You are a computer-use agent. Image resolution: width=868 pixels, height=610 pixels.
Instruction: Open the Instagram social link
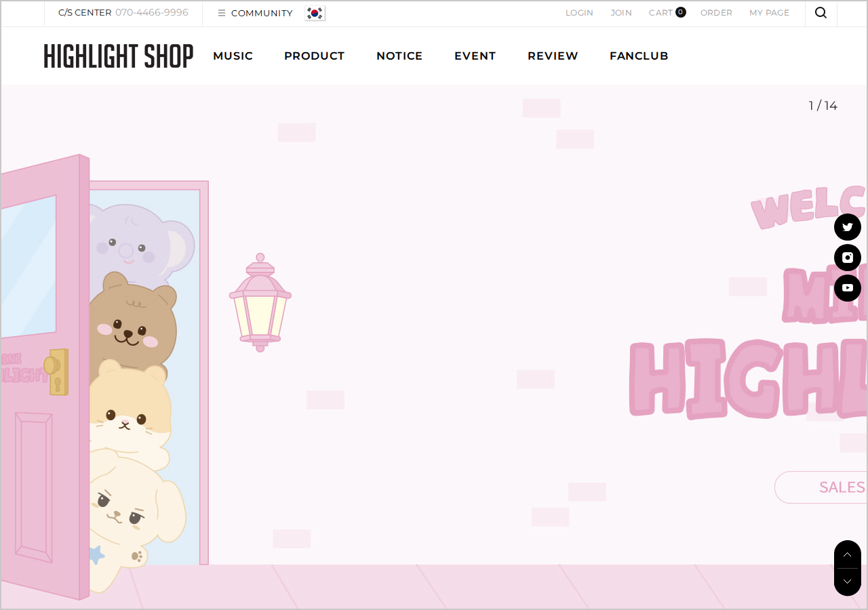(x=848, y=258)
